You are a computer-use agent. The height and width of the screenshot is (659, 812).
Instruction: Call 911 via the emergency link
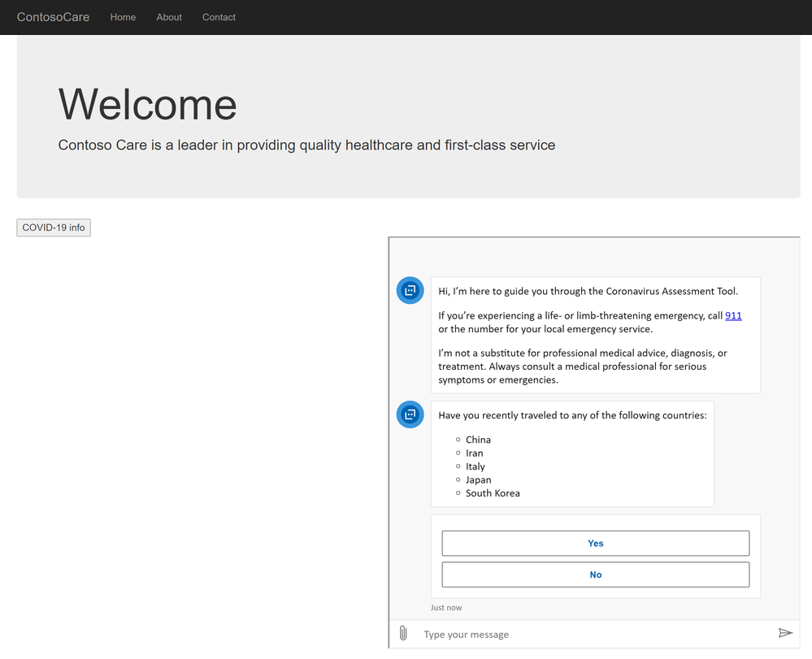(733, 315)
